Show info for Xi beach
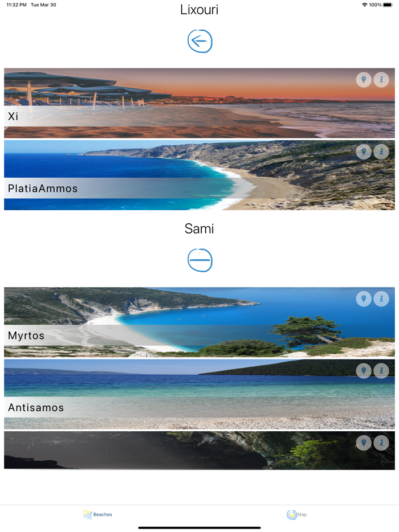Viewport: 399px width, 532px height. 381,80
